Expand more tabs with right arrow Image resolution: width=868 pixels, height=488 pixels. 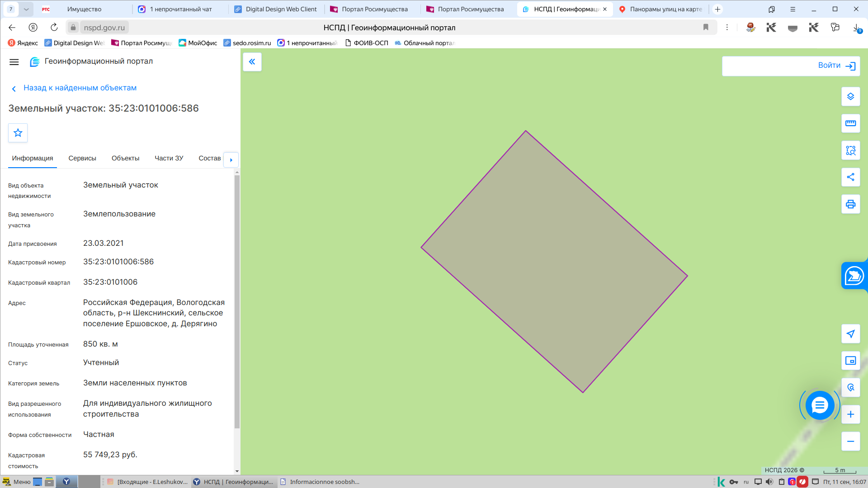click(231, 160)
